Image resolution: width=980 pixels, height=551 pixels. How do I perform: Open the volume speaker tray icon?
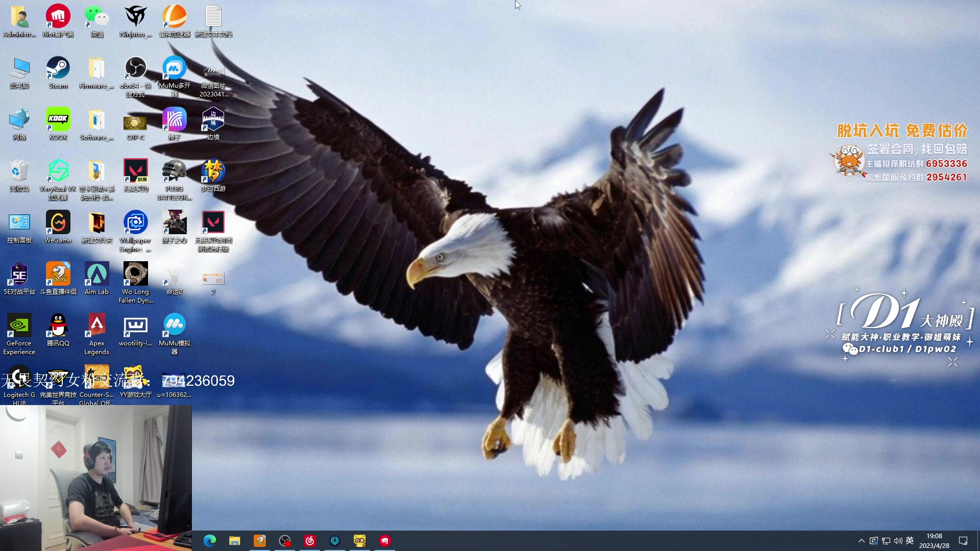click(x=898, y=541)
